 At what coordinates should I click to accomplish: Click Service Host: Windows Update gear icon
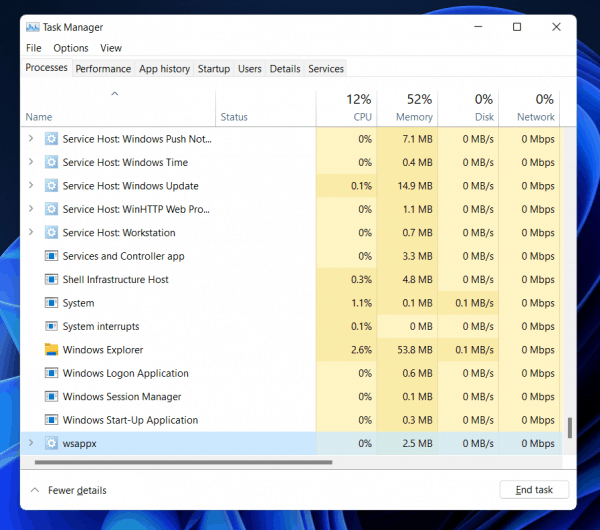(x=52, y=186)
